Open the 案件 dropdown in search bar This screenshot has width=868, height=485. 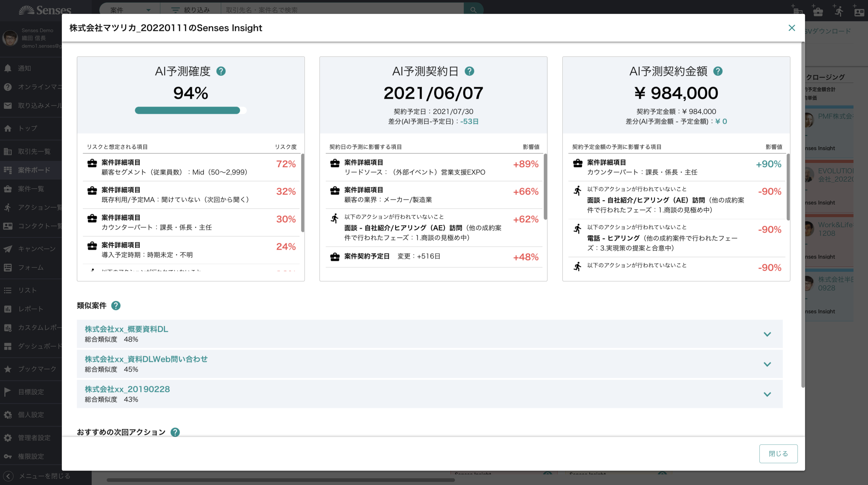point(130,10)
